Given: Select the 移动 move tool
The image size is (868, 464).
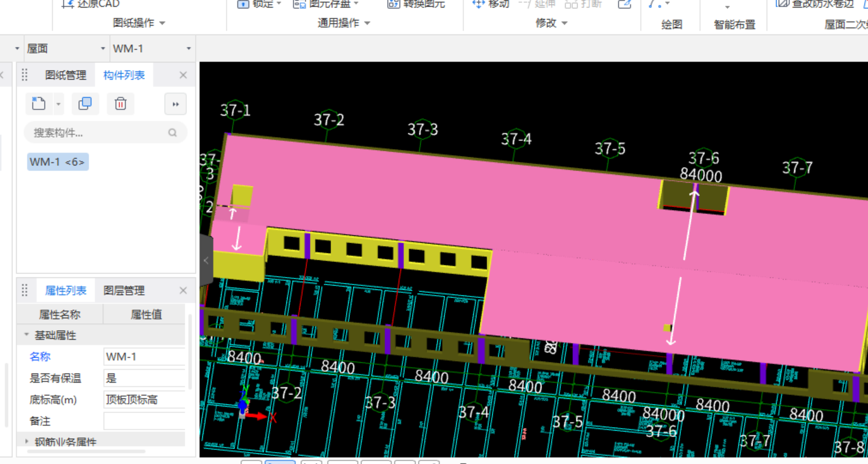Looking at the screenshot, I should [x=491, y=4].
